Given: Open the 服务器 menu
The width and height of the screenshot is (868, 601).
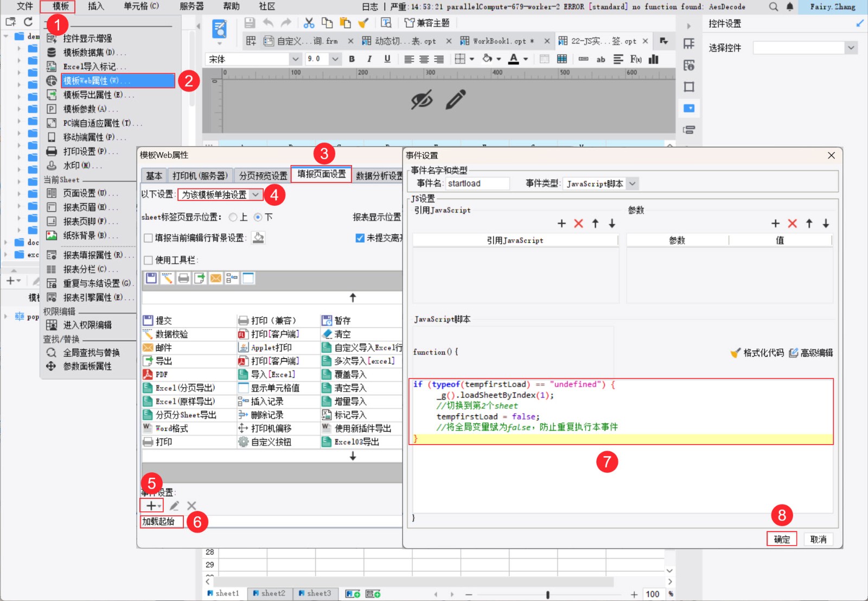Looking at the screenshot, I should click(192, 7).
